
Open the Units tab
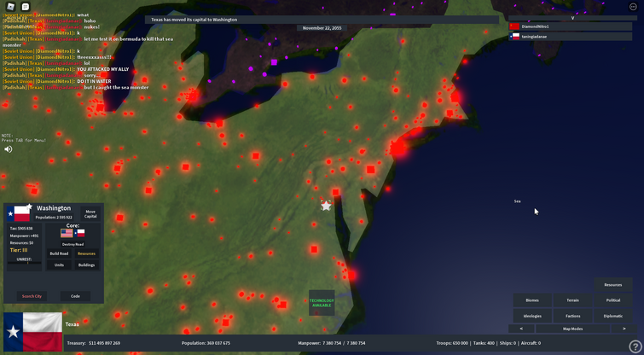click(59, 265)
